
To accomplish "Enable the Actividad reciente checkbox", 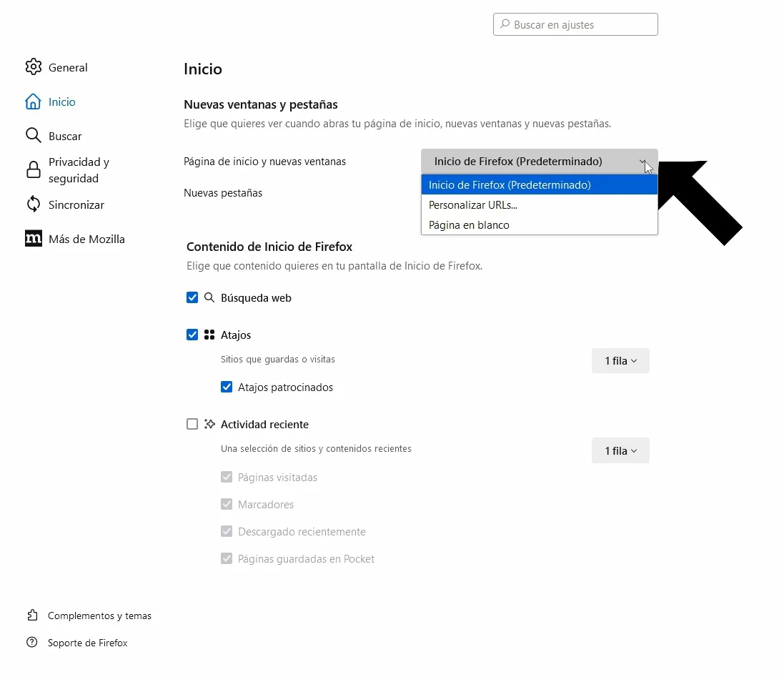I will pyautogui.click(x=192, y=424).
